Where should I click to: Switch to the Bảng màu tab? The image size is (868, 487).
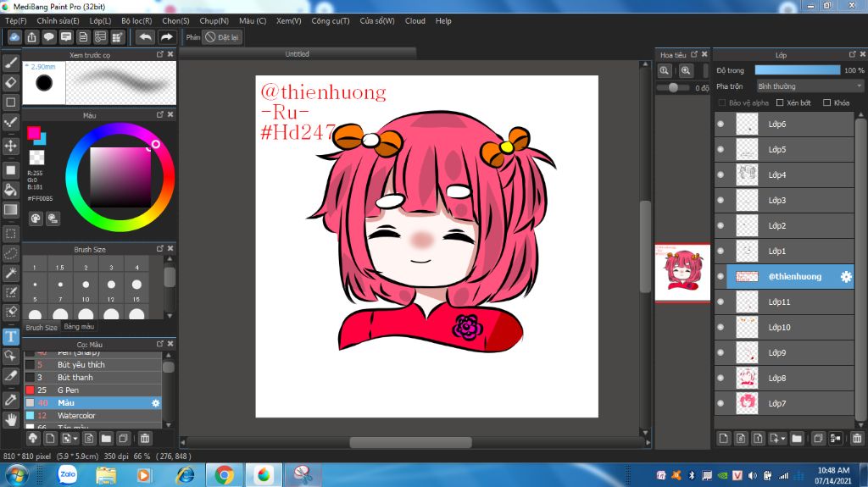click(x=79, y=327)
